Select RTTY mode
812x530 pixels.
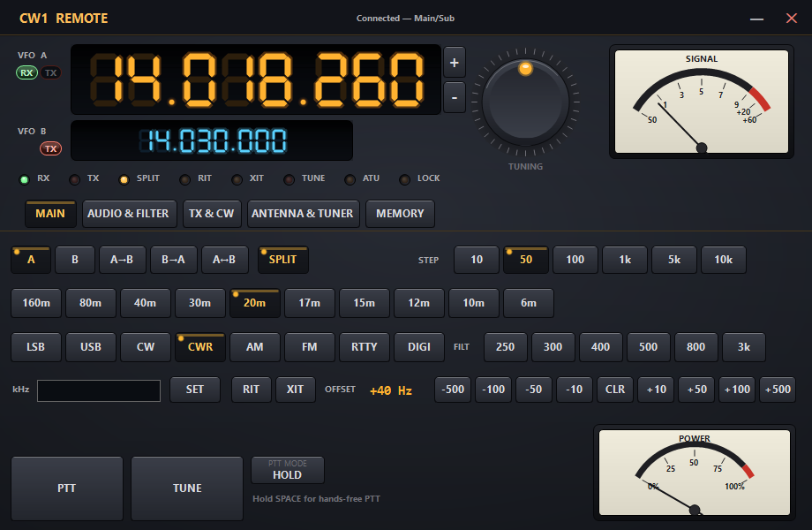click(x=364, y=347)
